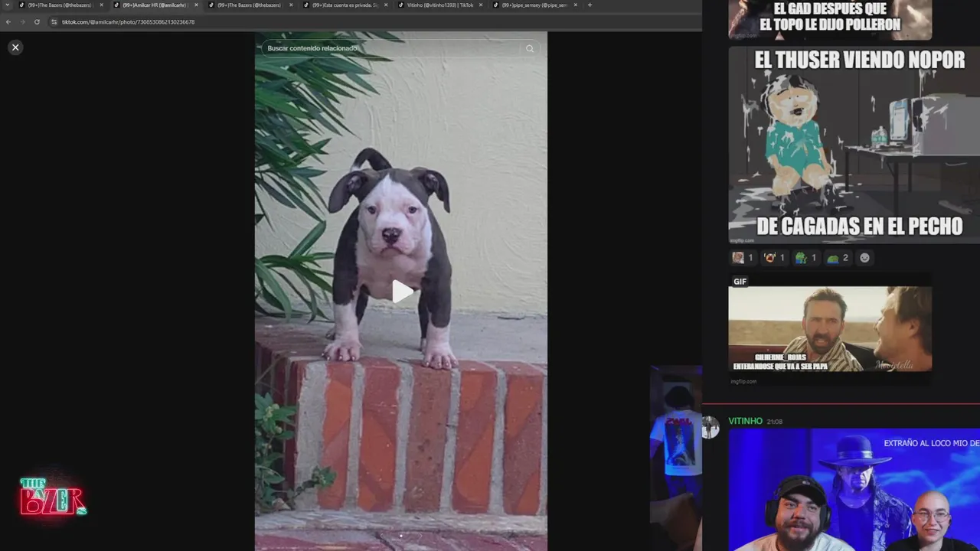Select the tiktok.com/@amilcarhr address bar

click(x=375, y=22)
